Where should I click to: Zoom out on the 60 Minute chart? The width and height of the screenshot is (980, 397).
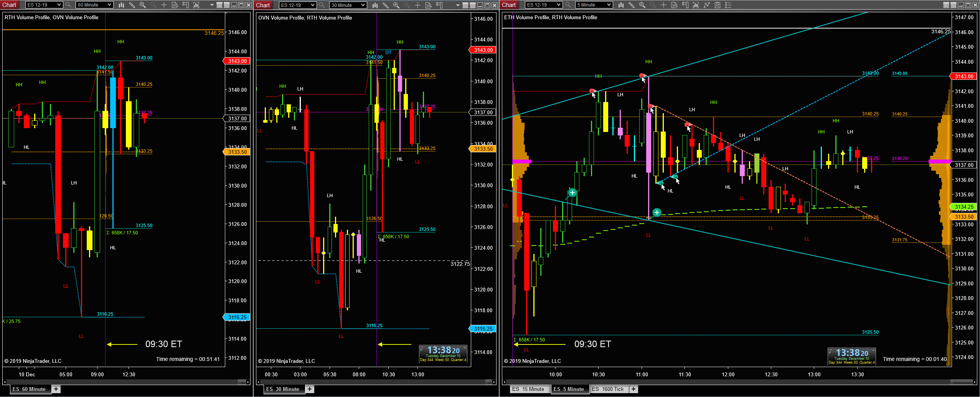(153, 5)
